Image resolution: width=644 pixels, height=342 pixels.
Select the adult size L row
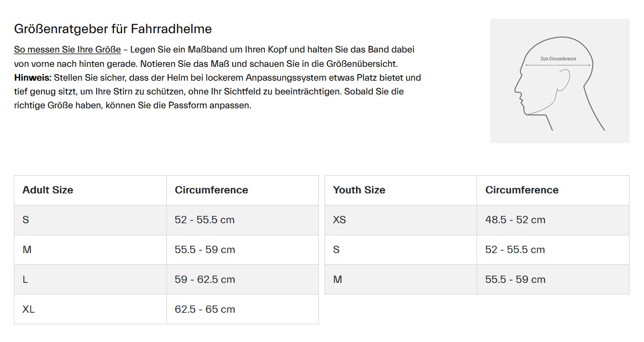tap(166, 279)
